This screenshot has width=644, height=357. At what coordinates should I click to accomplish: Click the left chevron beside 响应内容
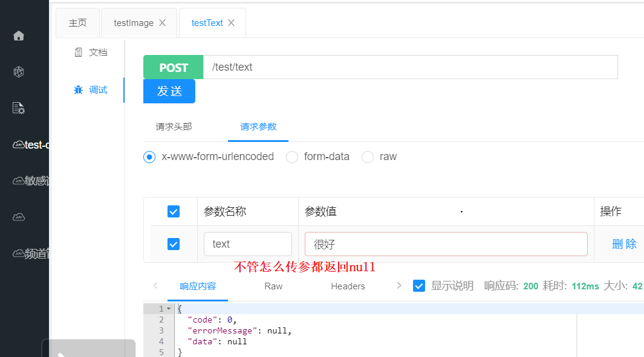pos(155,286)
